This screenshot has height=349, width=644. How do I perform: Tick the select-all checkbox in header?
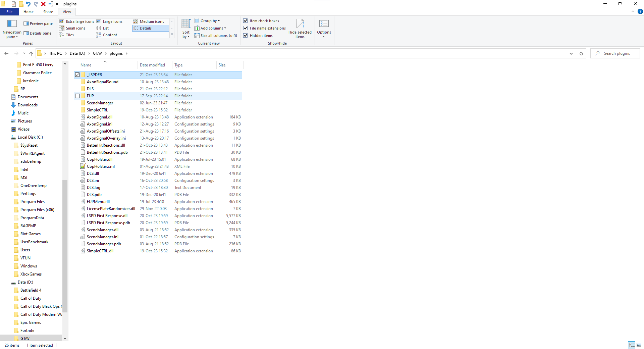(x=75, y=65)
